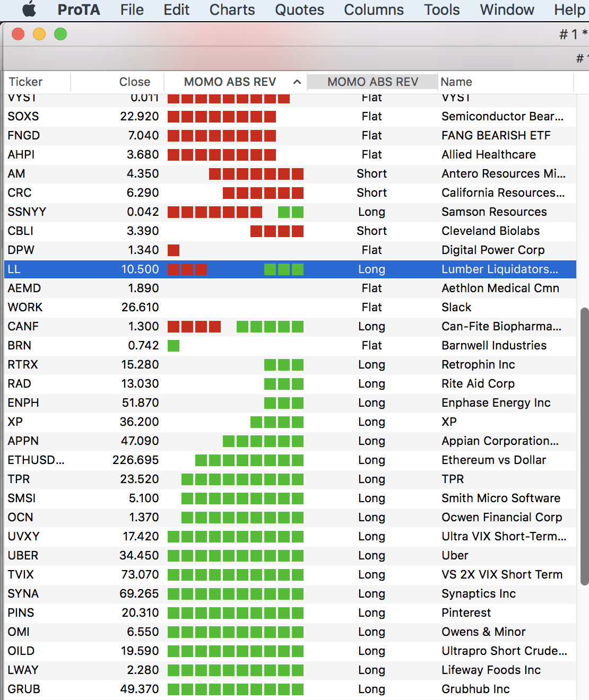Image resolution: width=589 pixels, height=700 pixels.
Task: Click Cleveland Biolabs name cell
Action: pyautogui.click(x=490, y=231)
